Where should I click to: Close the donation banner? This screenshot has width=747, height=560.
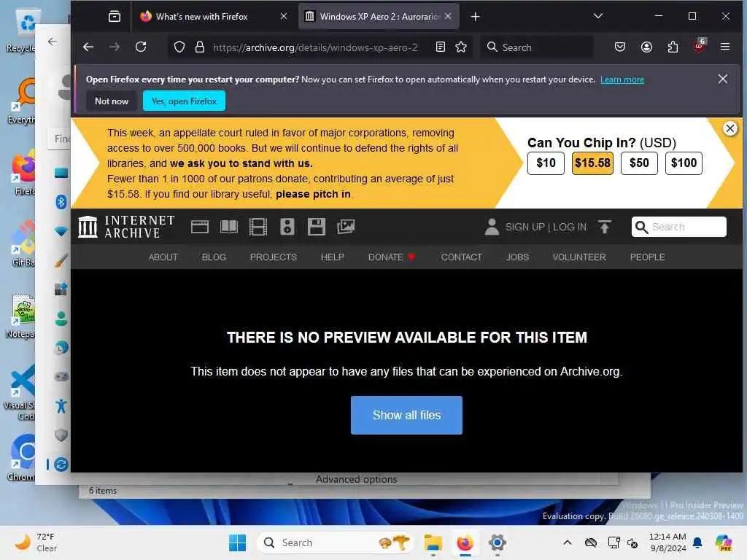click(x=729, y=128)
